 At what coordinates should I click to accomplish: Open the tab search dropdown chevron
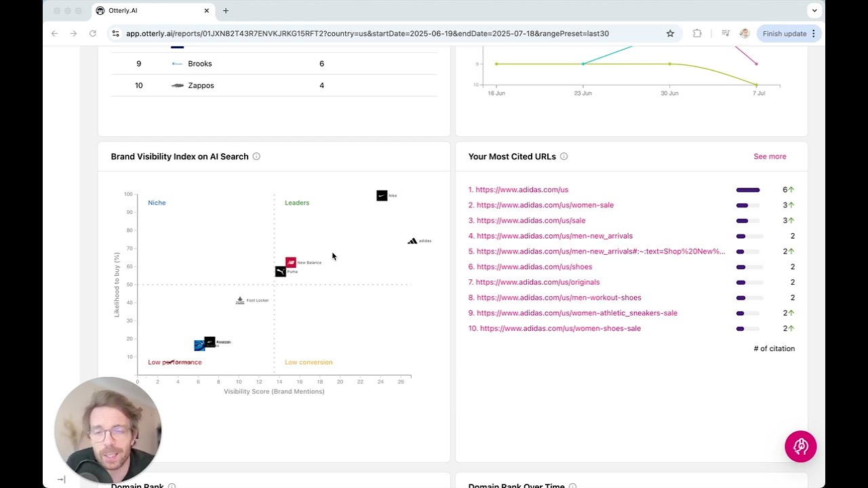pyautogui.click(x=814, y=10)
